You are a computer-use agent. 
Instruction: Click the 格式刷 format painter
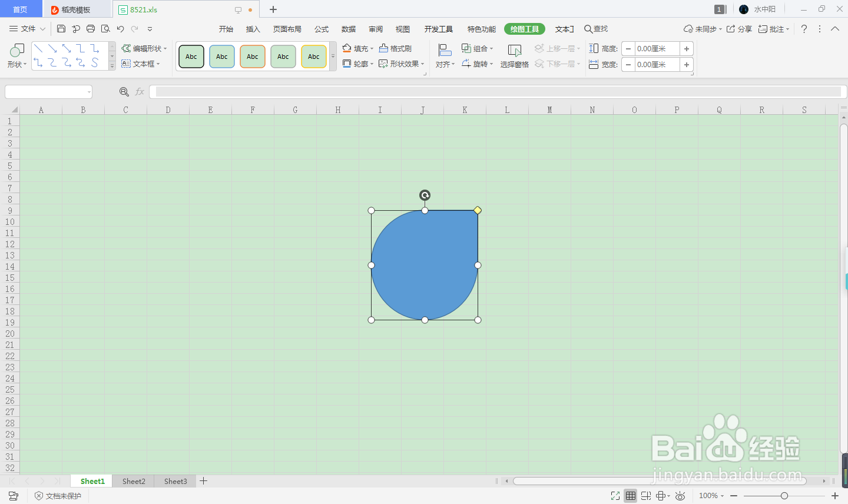point(395,48)
